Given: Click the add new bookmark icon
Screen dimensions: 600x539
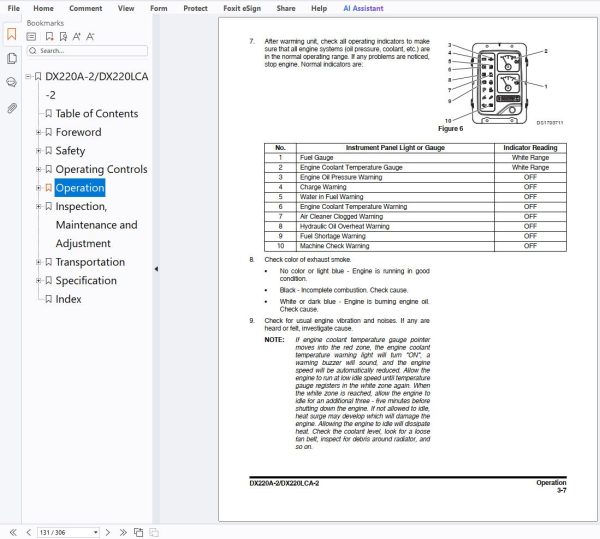Looking at the screenshot, I should click(49, 37).
